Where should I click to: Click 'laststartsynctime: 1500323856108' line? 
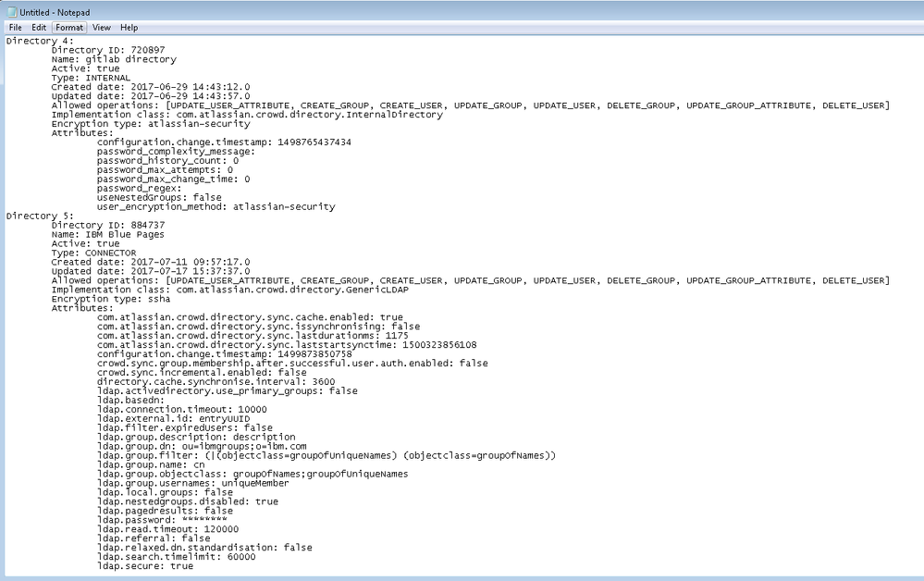[x=287, y=345]
